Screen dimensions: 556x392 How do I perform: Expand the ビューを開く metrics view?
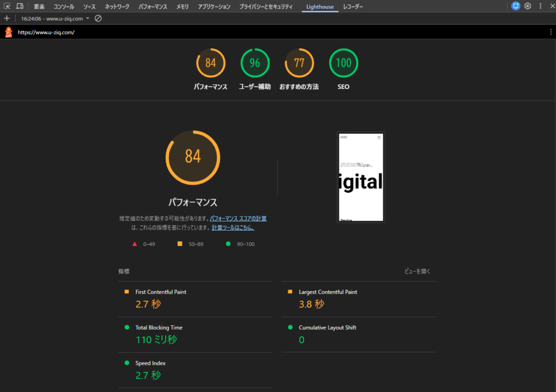[417, 271]
